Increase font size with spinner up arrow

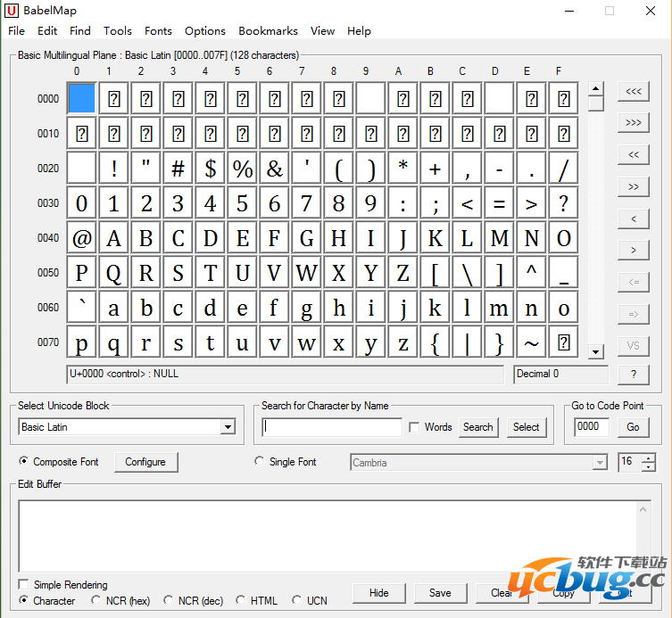click(648, 458)
